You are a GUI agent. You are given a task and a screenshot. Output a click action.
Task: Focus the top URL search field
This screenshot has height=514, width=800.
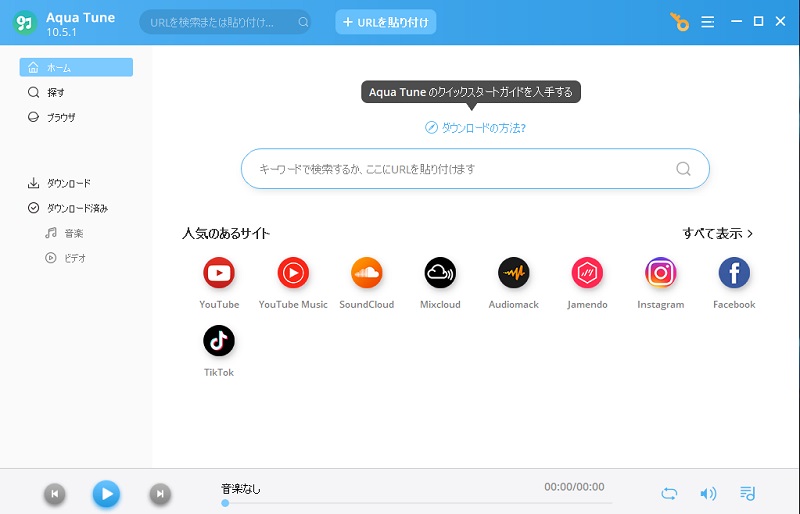(225, 22)
